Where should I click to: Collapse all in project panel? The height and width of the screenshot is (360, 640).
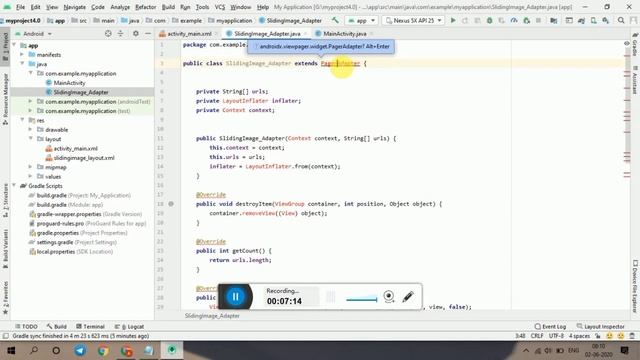(120, 33)
